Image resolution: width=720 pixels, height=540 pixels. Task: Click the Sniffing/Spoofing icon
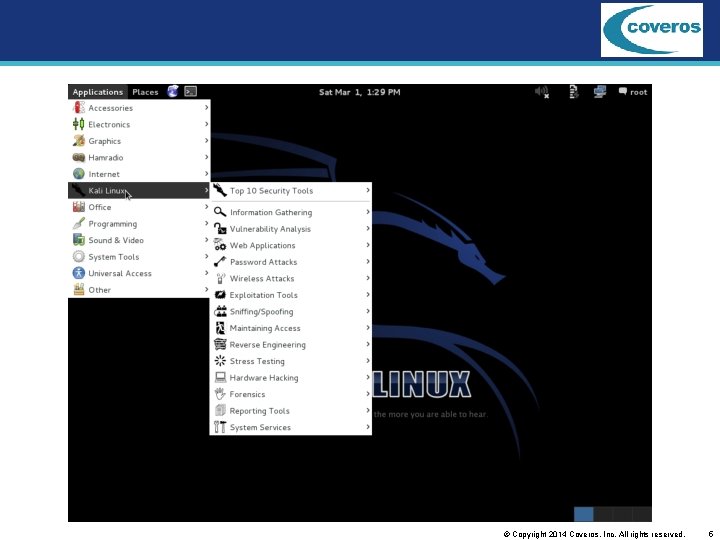click(x=220, y=311)
